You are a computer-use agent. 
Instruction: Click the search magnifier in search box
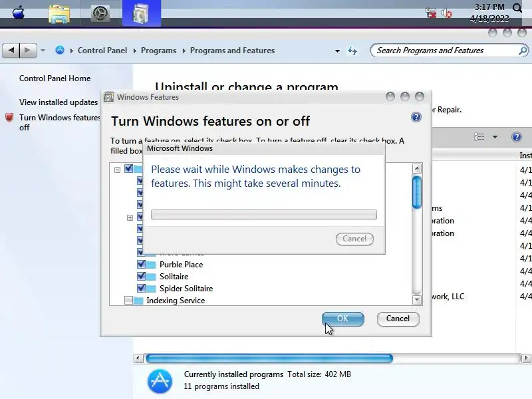click(523, 51)
